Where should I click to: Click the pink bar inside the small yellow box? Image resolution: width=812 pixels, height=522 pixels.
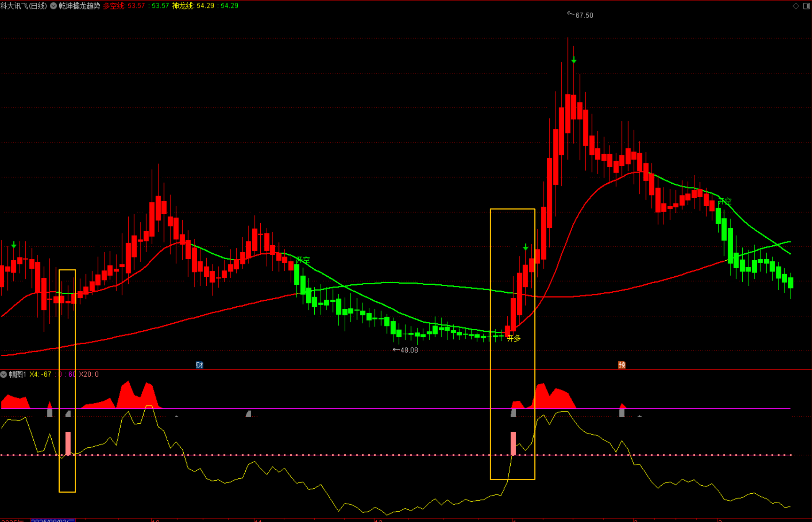[68, 443]
